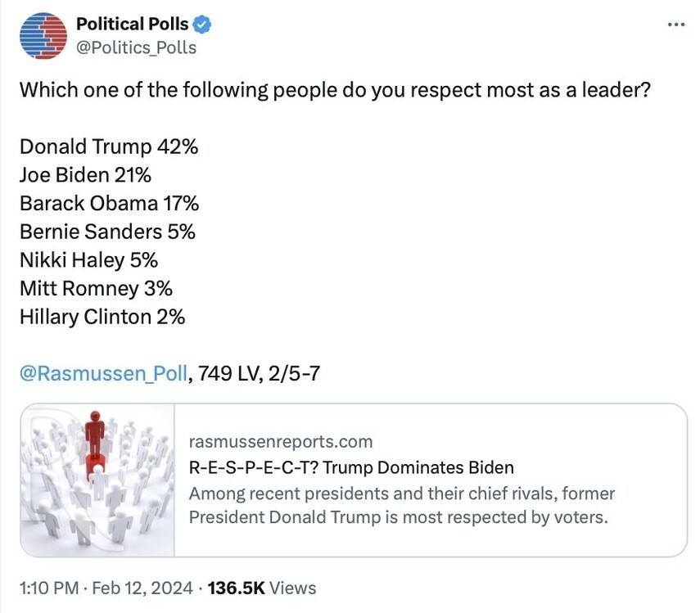Open the 136.5K Views count
700x613 pixels.
tap(262, 588)
